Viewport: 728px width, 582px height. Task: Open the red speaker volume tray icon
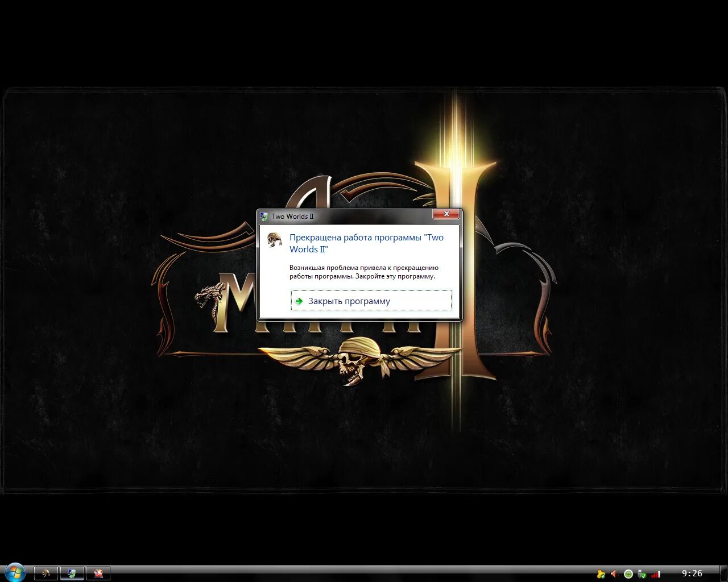(615, 574)
